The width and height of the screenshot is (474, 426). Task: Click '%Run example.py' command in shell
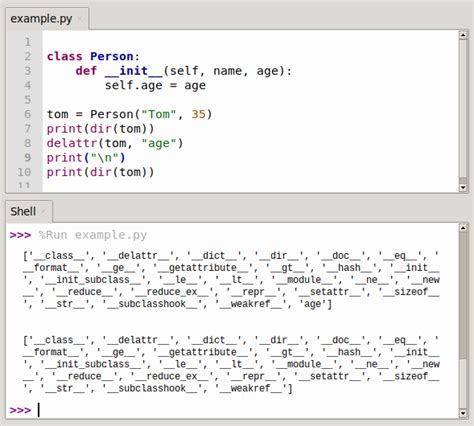point(93,235)
